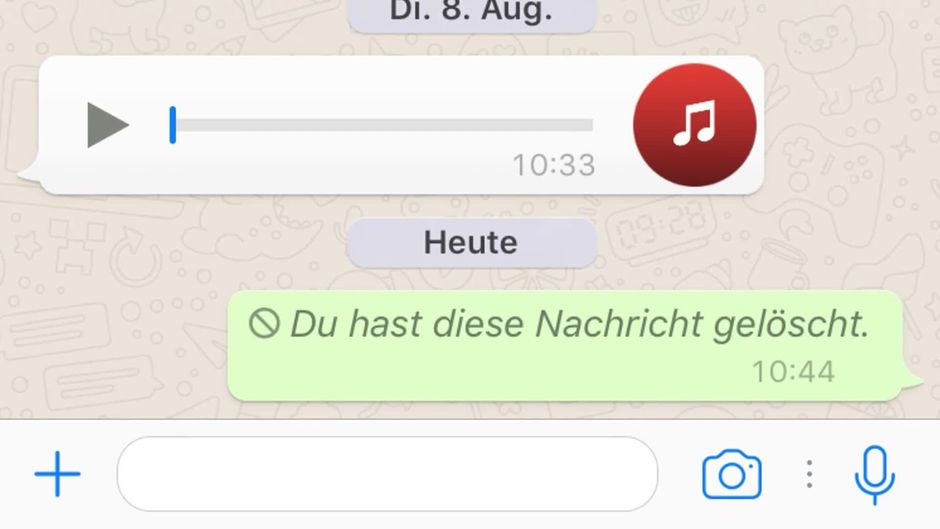Select the "Heute" date label
Screen dimensions: 940x529
(x=471, y=243)
